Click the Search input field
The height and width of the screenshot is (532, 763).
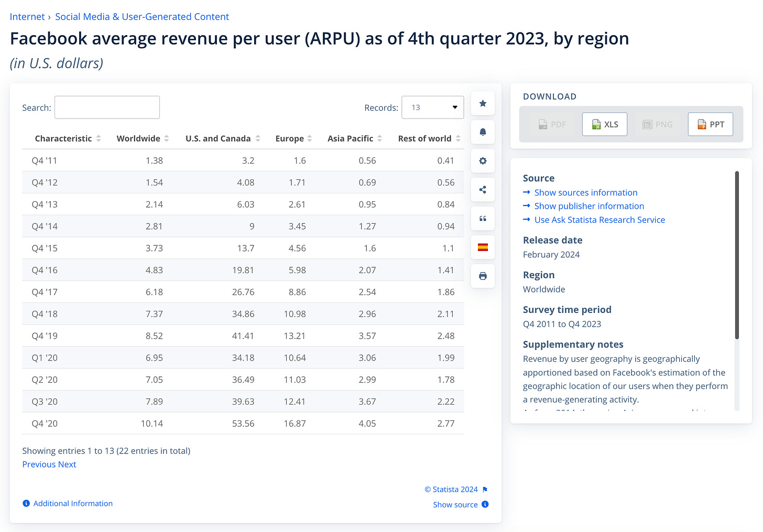pos(107,107)
